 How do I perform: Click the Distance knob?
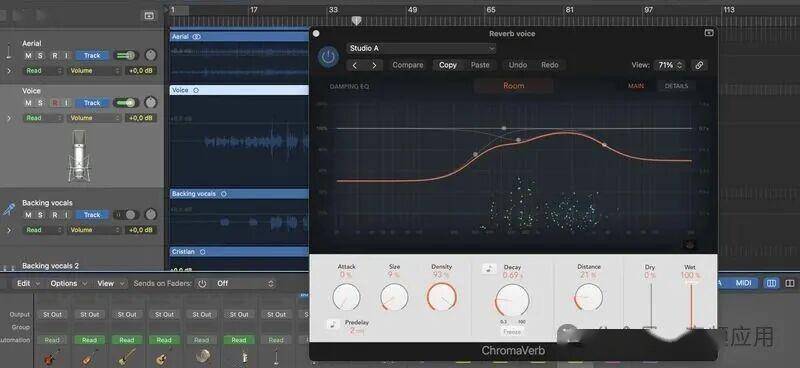pyautogui.click(x=588, y=297)
